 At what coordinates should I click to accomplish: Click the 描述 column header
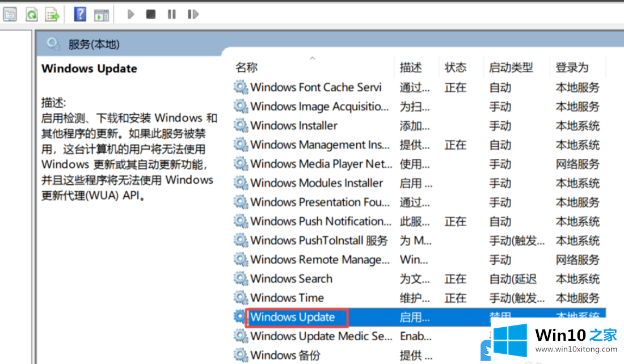tap(411, 67)
